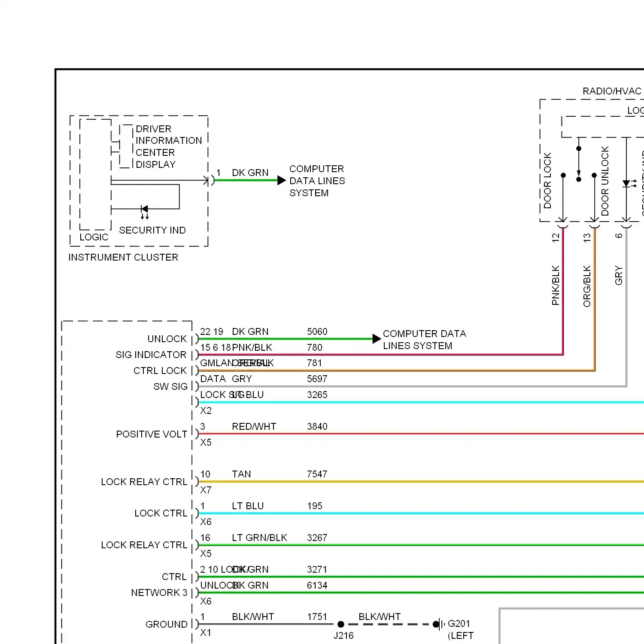This screenshot has width=644, height=644.
Task: Click the SECURITY IND label in instrument cluster
Action: [x=152, y=230]
